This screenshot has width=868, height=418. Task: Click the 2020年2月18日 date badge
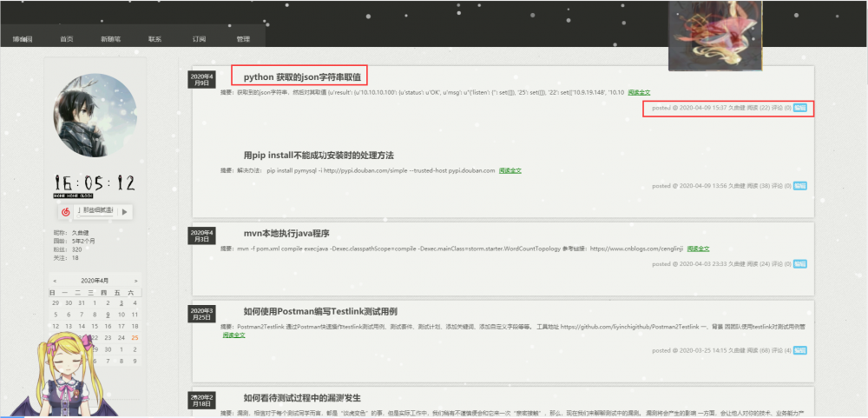click(201, 401)
